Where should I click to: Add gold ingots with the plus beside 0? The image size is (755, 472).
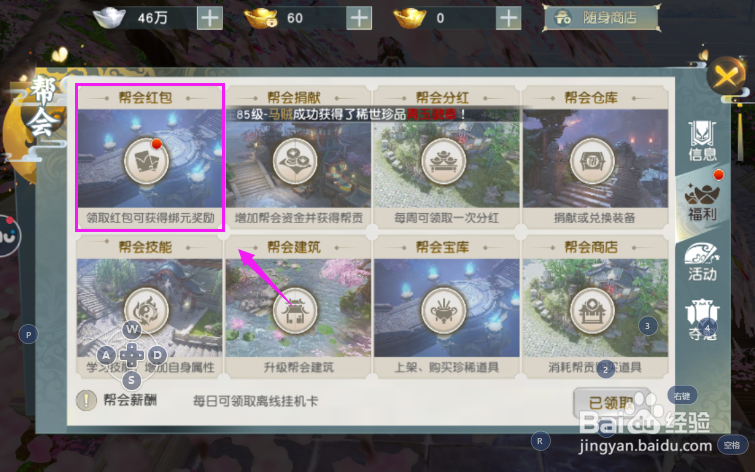point(508,18)
